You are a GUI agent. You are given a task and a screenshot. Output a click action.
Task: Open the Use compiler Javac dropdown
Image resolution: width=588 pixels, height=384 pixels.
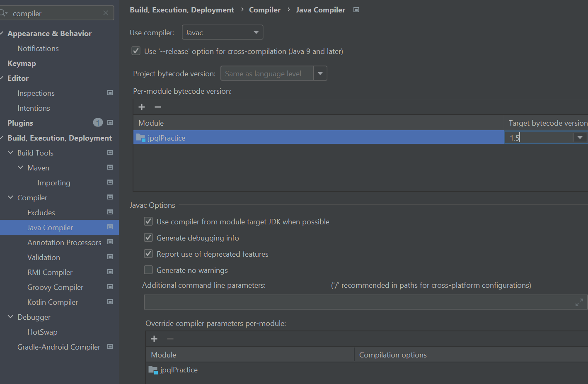(x=223, y=32)
